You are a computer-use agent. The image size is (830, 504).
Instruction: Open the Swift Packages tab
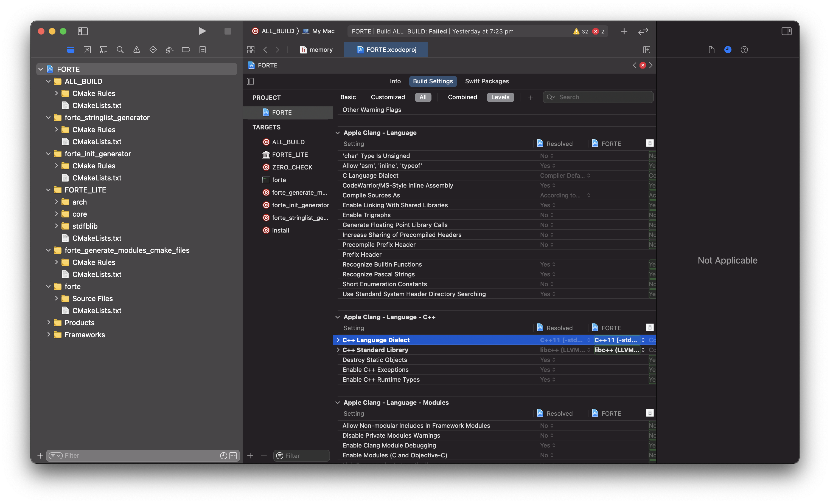(x=487, y=81)
